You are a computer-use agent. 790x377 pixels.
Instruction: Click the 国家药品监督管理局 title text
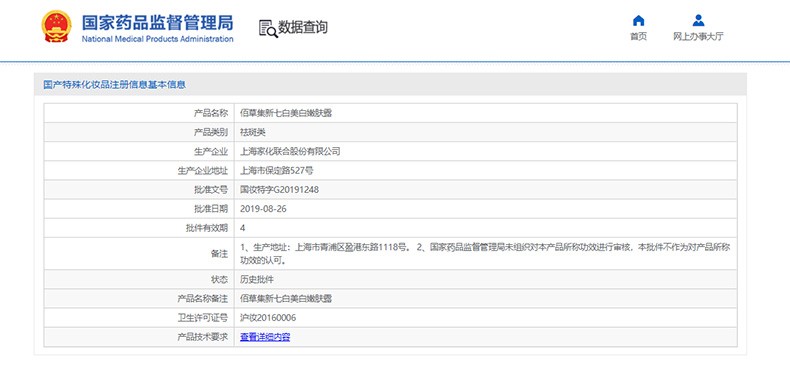(x=158, y=23)
